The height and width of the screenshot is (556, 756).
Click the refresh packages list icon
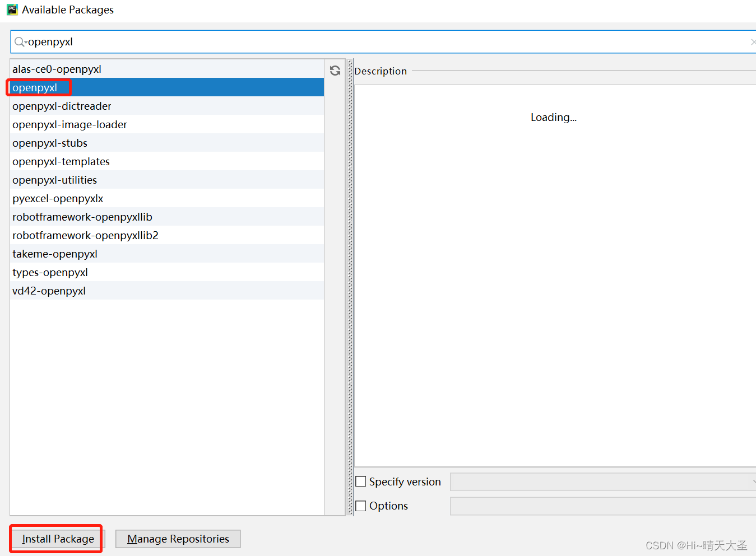tap(335, 71)
